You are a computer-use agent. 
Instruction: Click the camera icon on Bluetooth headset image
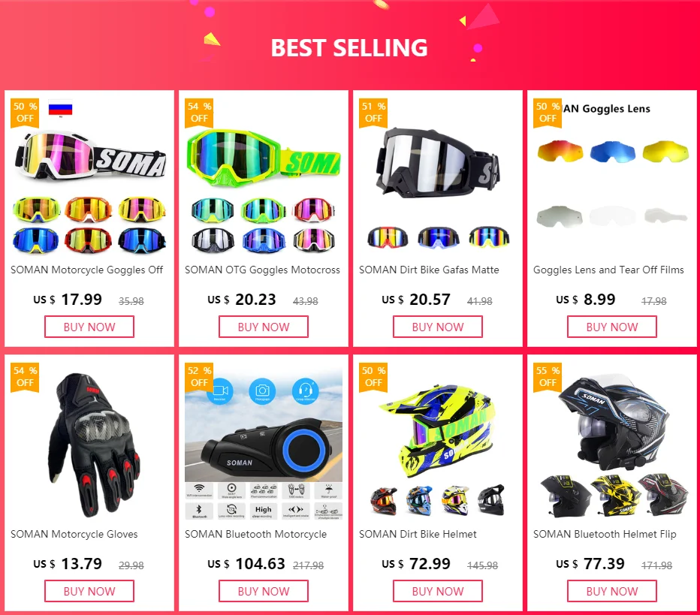(x=262, y=391)
